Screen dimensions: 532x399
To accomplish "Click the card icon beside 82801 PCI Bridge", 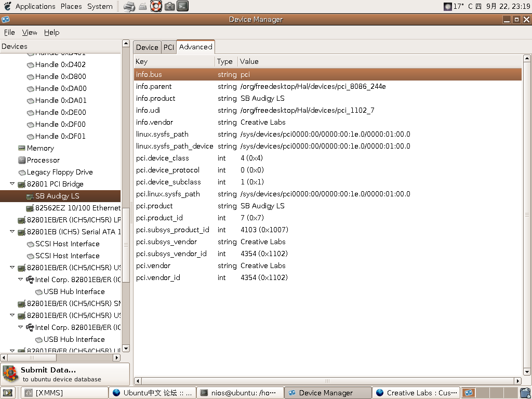I will coord(22,184).
